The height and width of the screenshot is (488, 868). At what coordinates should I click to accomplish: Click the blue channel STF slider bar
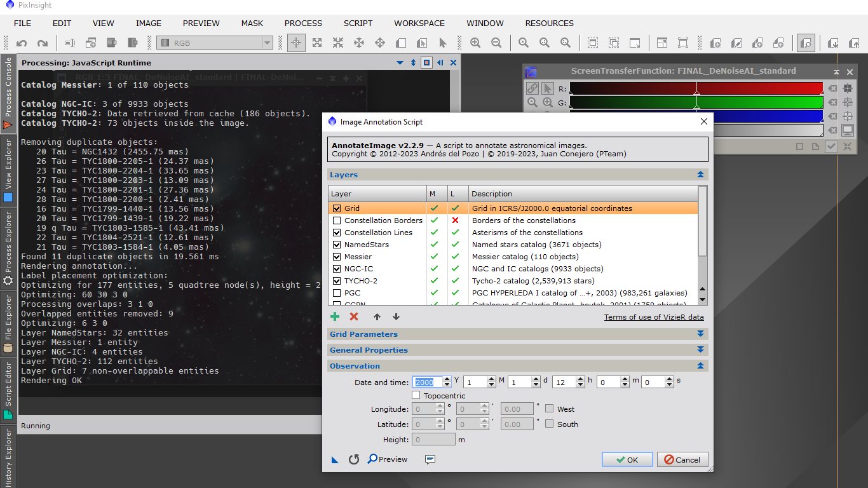pyautogui.click(x=767, y=116)
